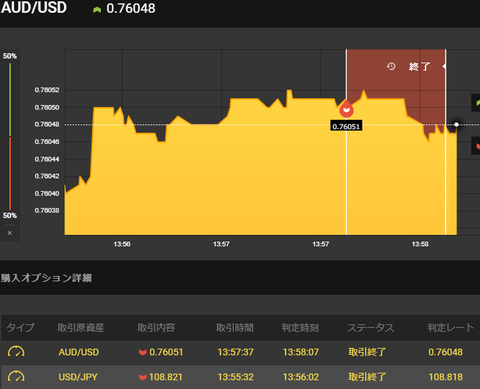Click the bottom 50% sentiment label

(x=10, y=215)
